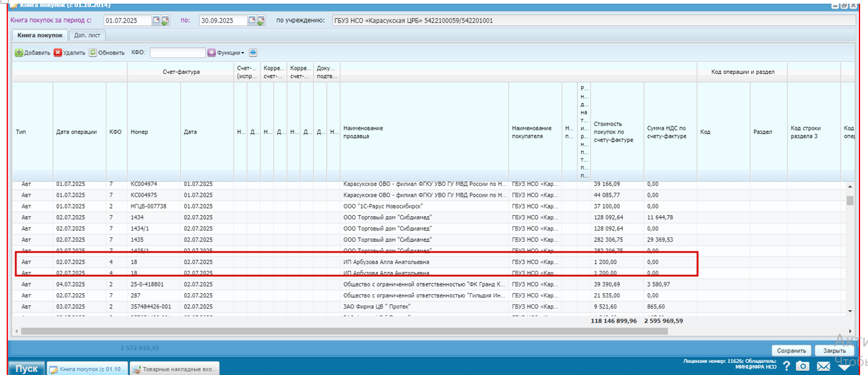
Task: Click the amount cell 44 085,77
Action: (617, 195)
